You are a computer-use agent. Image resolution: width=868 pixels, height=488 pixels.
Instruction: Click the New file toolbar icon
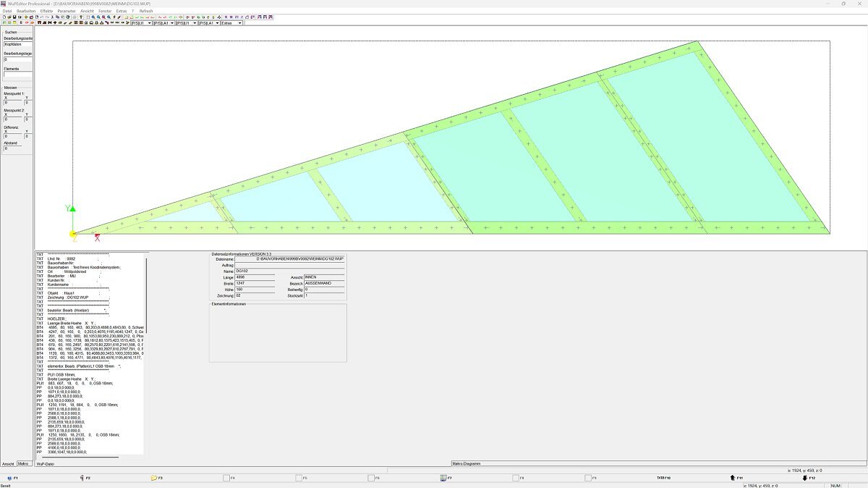[4, 16]
